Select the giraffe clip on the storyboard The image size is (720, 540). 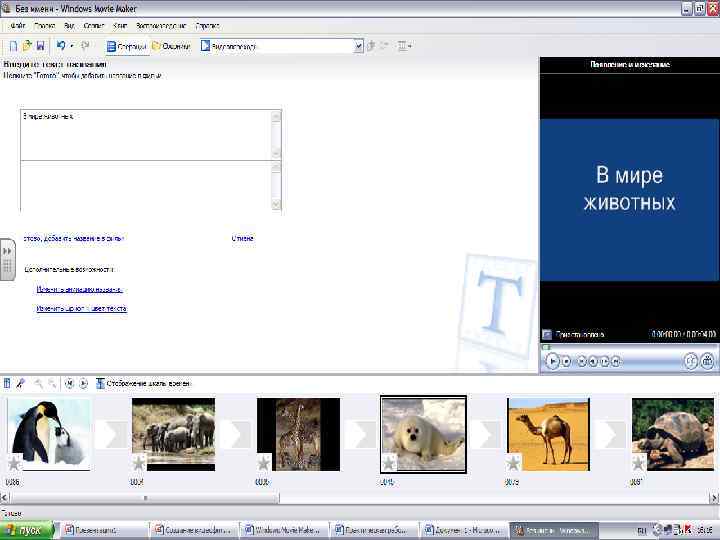pyautogui.click(x=298, y=434)
